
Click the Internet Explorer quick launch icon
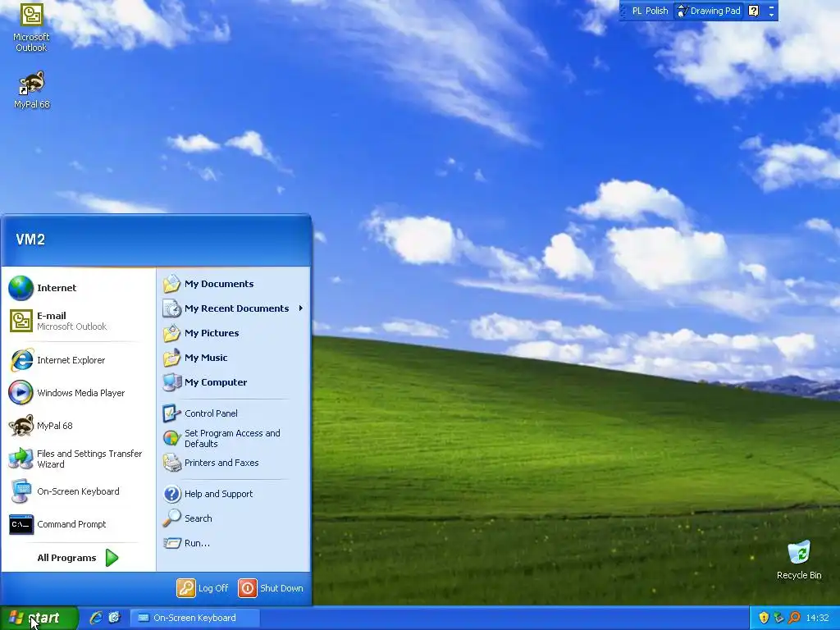tap(96, 618)
